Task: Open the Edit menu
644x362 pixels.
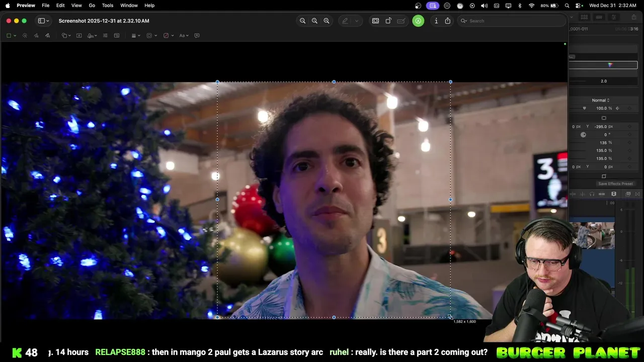Action: pos(60,5)
